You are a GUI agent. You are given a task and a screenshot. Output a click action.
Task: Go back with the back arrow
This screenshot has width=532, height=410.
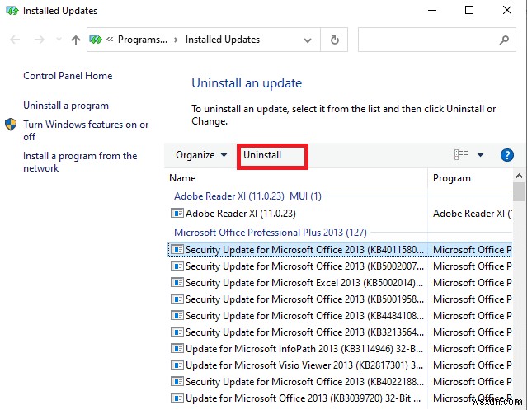[x=15, y=40]
